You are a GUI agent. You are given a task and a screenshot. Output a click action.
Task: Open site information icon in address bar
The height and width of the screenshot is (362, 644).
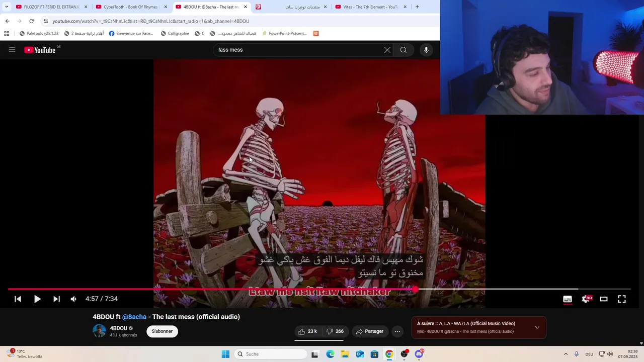(46, 21)
